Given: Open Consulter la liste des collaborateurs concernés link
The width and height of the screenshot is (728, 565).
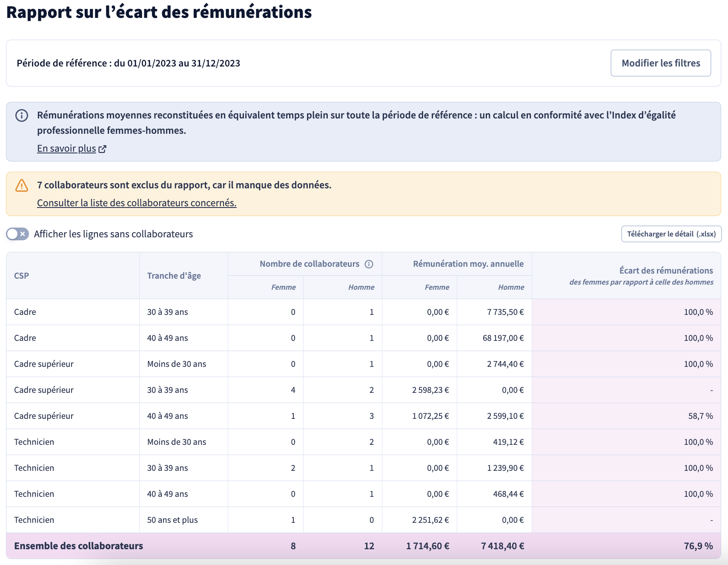Looking at the screenshot, I should click(137, 203).
